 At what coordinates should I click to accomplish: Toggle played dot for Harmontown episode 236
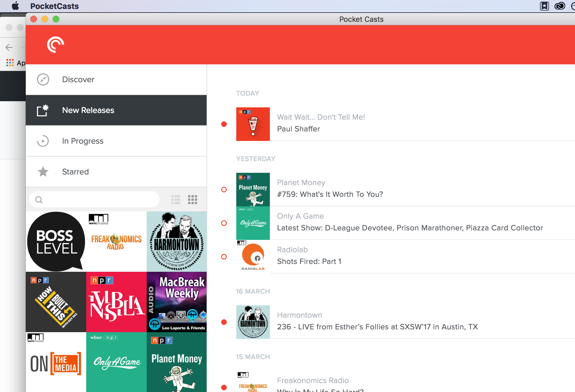point(224,322)
